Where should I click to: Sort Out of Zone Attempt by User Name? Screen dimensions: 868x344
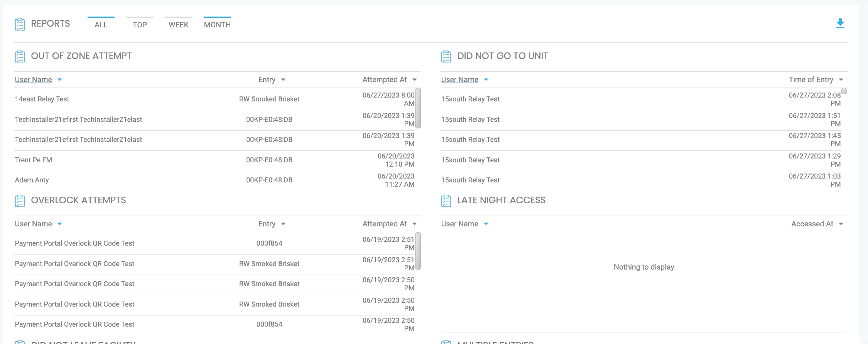point(34,80)
